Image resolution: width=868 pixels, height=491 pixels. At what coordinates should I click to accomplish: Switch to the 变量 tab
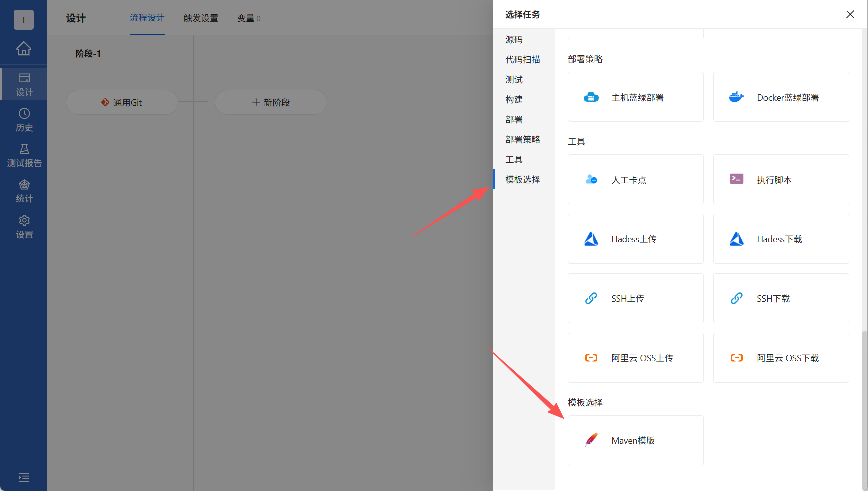[248, 18]
